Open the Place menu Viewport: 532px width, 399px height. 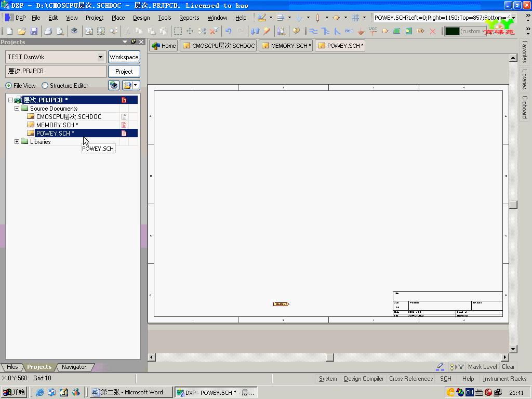(118, 18)
